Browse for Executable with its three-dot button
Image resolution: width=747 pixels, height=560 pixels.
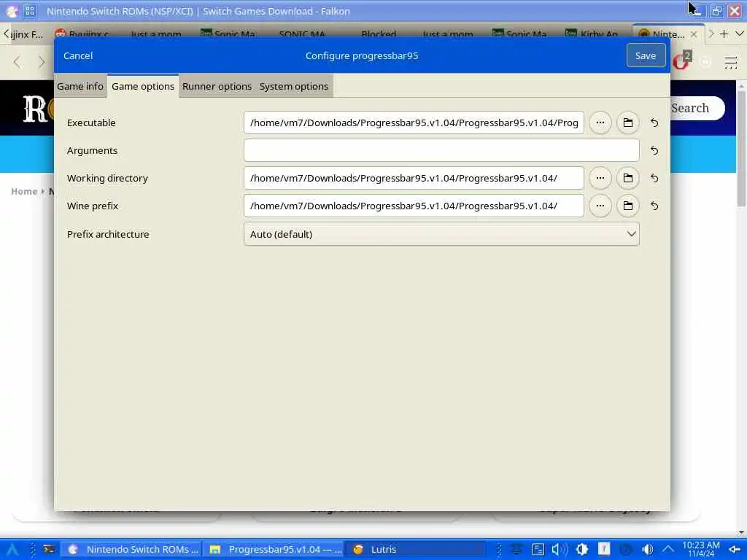(x=600, y=122)
